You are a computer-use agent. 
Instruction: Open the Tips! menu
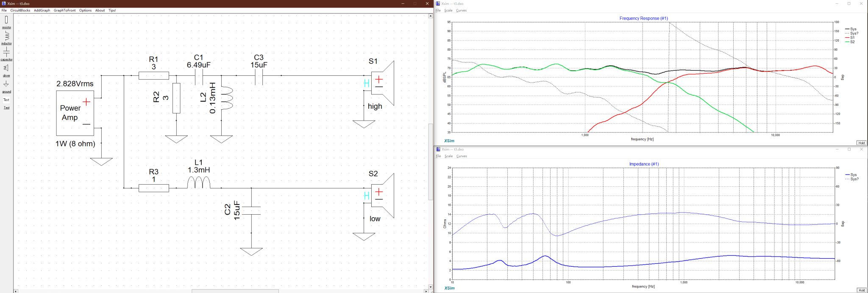(x=112, y=10)
